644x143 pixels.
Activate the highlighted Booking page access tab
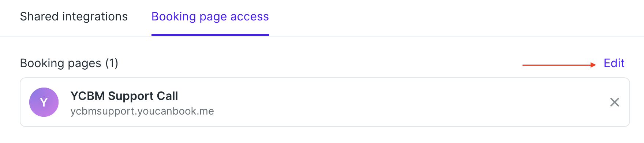[x=210, y=16]
